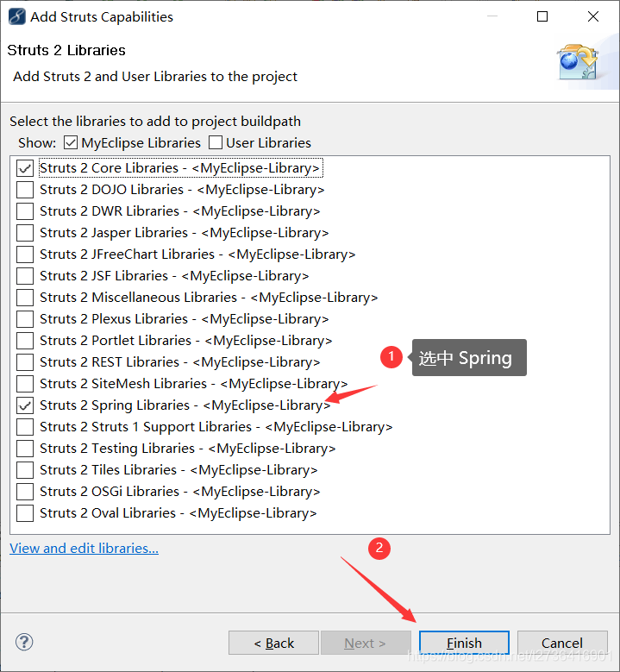This screenshot has height=672, width=620.
Task: Toggle the MyEclipse Libraries show checkbox
Action: tap(70, 142)
